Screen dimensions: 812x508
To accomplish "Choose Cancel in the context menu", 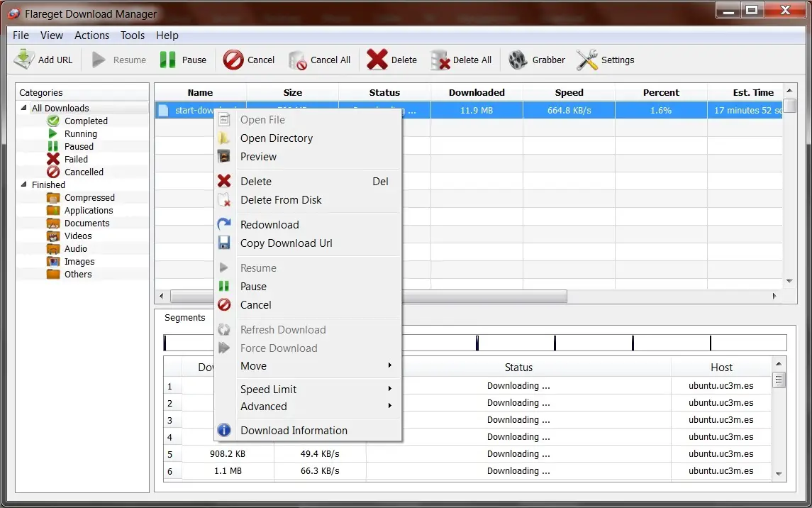I will coord(308,305).
